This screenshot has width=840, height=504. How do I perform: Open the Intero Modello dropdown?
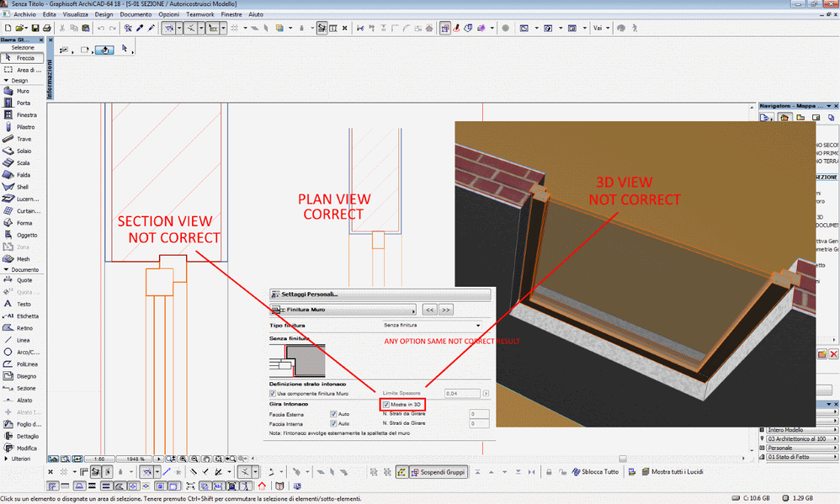point(800,430)
